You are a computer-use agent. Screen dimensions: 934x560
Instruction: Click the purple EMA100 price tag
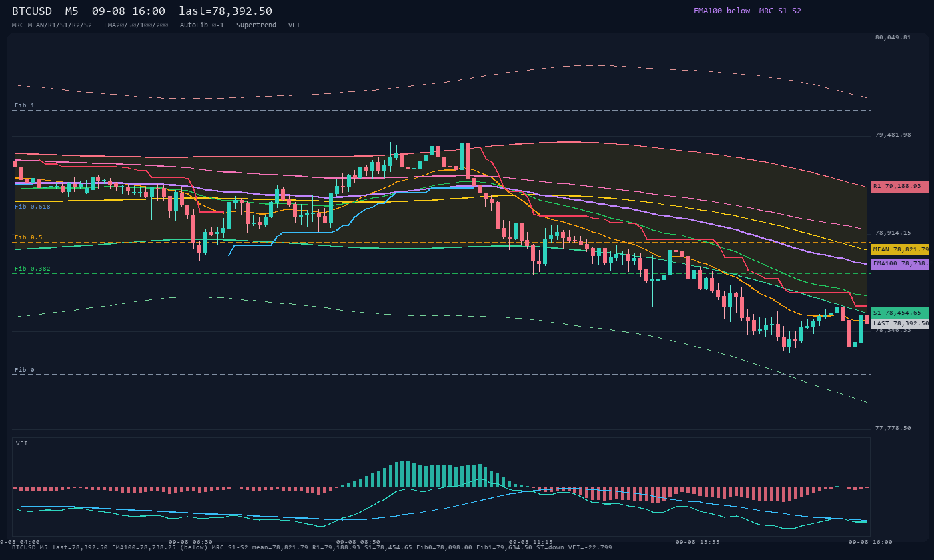pyautogui.click(x=900, y=264)
